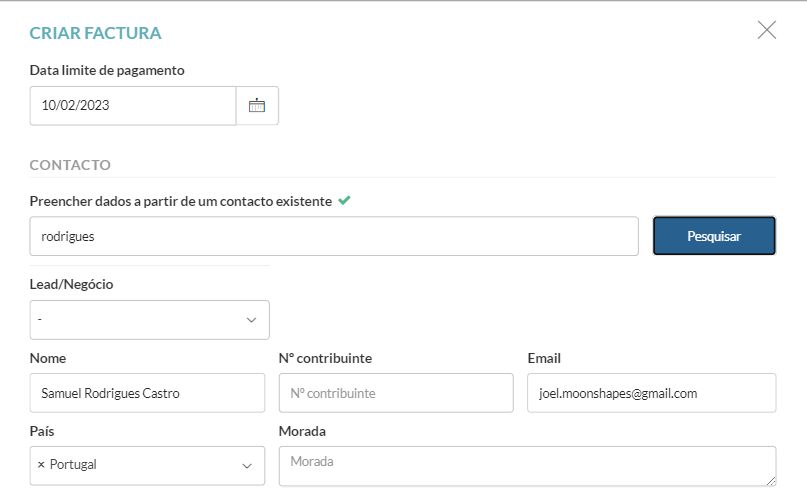Click the Morada label

coord(302,431)
